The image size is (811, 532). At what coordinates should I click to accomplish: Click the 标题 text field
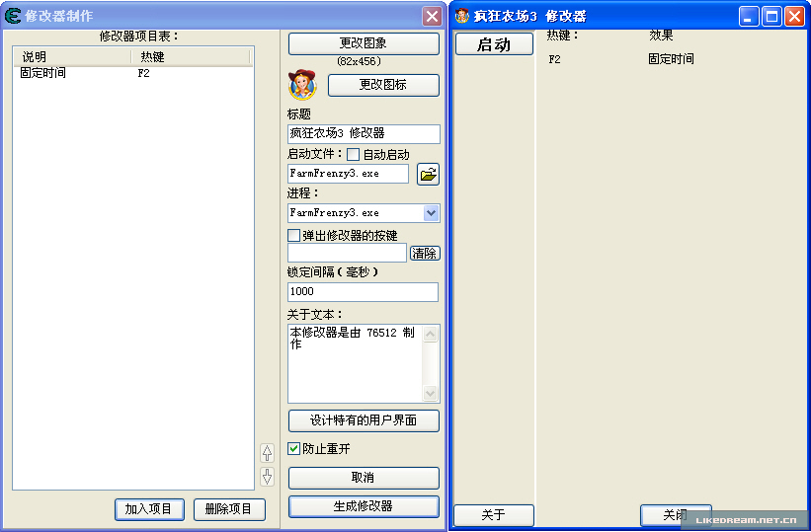point(364,134)
